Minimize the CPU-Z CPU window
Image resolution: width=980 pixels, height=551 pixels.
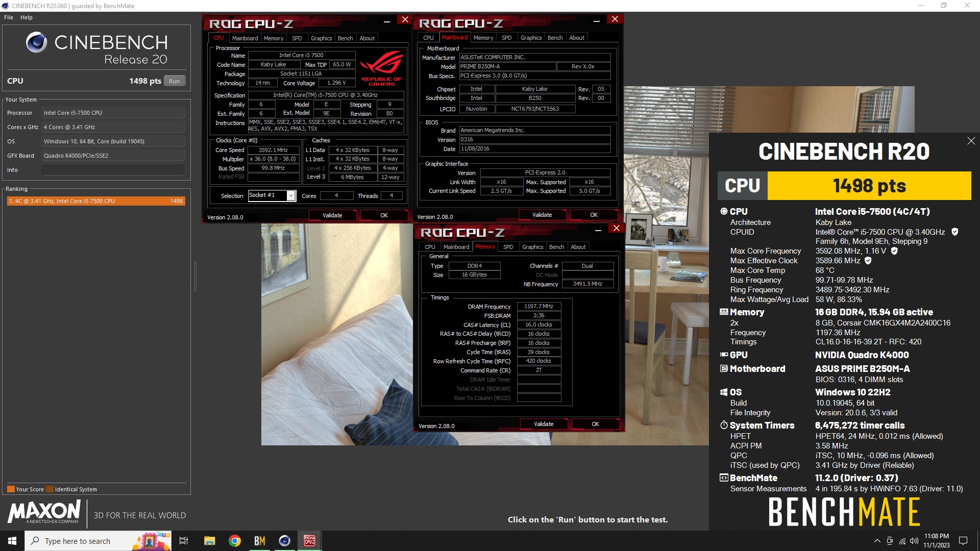click(387, 21)
